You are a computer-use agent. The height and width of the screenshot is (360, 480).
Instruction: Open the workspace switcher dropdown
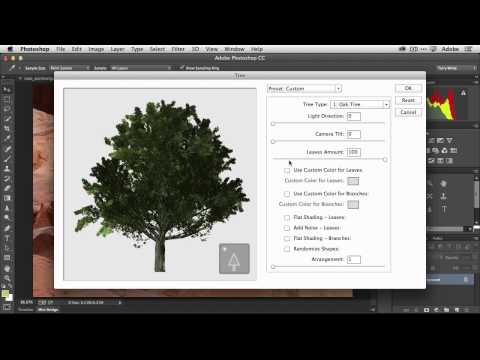[456, 68]
